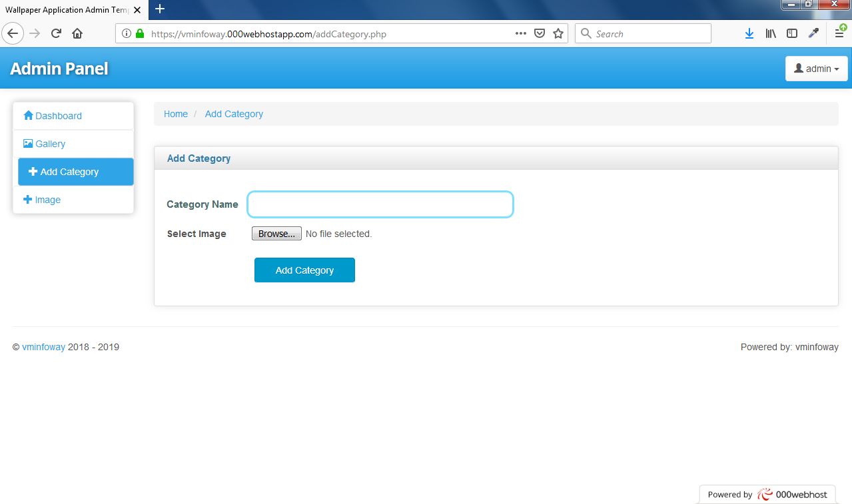Screen dimensions: 852x504
Task: Open the admin user dropdown
Action: 817,69
